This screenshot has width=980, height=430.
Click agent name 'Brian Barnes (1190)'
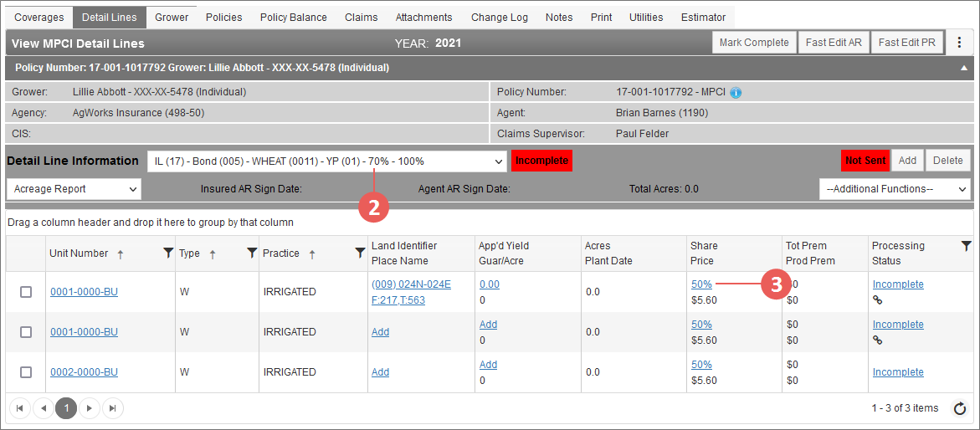[662, 113]
